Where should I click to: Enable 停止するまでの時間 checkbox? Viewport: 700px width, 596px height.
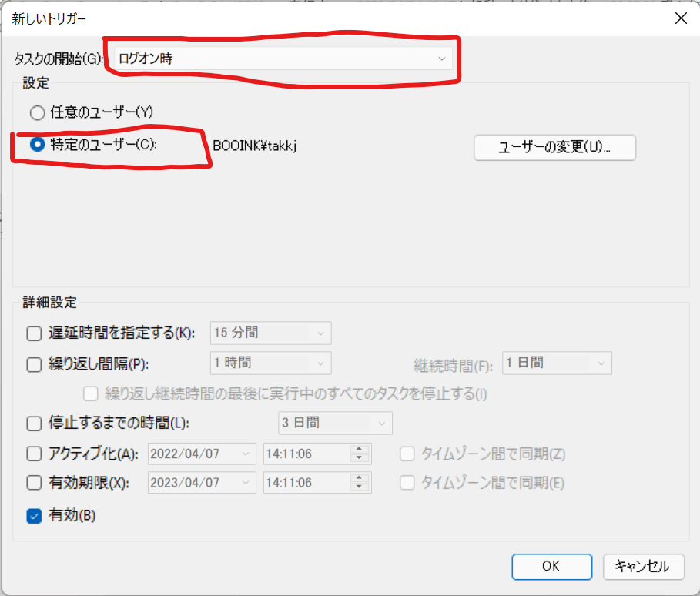[34, 423]
